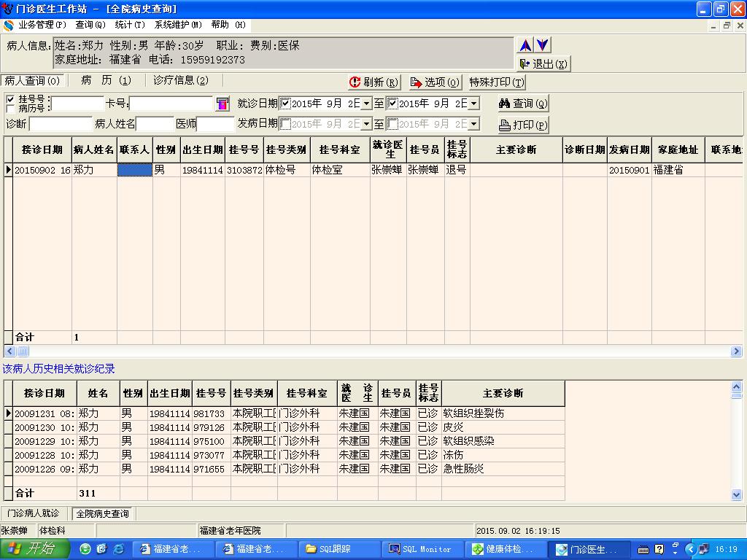The image size is (747, 560).
Task: Enable the 病历号 checkbox
Action: pos(10,108)
